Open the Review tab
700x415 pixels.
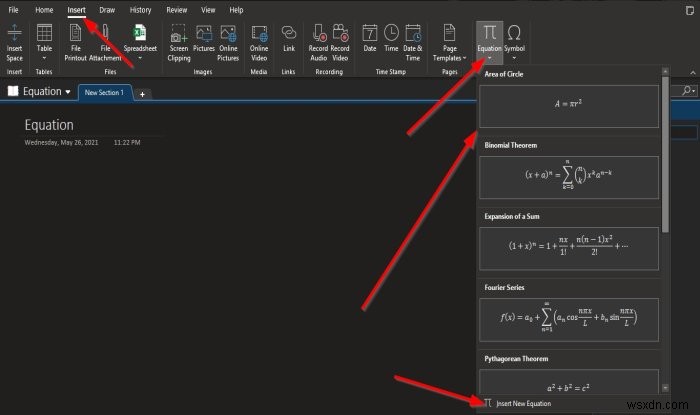[177, 10]
